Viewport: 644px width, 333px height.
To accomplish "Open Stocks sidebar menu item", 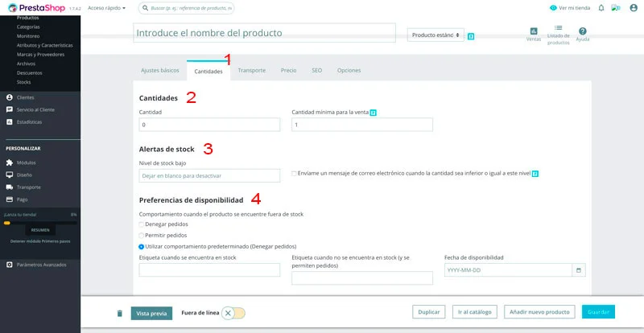I will pos(24,82).
